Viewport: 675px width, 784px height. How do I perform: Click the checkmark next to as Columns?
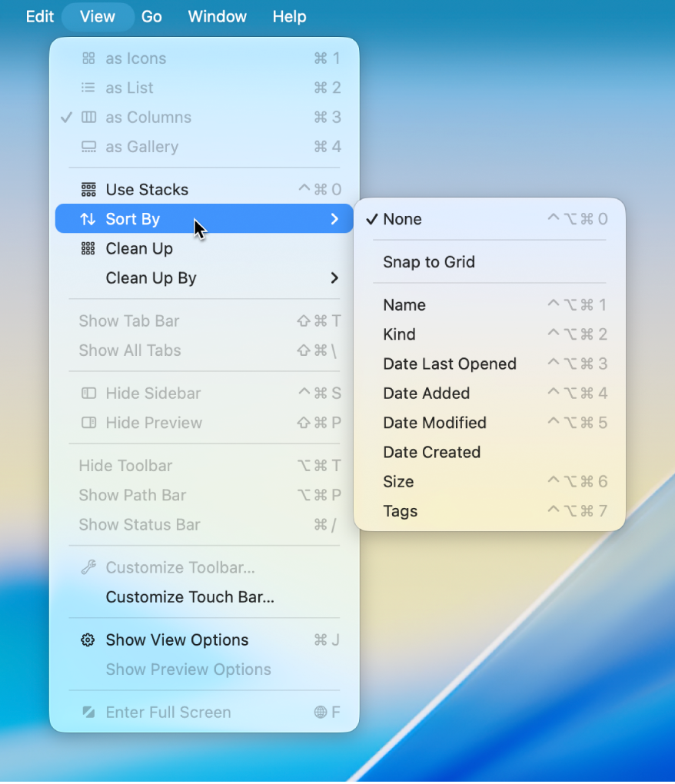66,118
